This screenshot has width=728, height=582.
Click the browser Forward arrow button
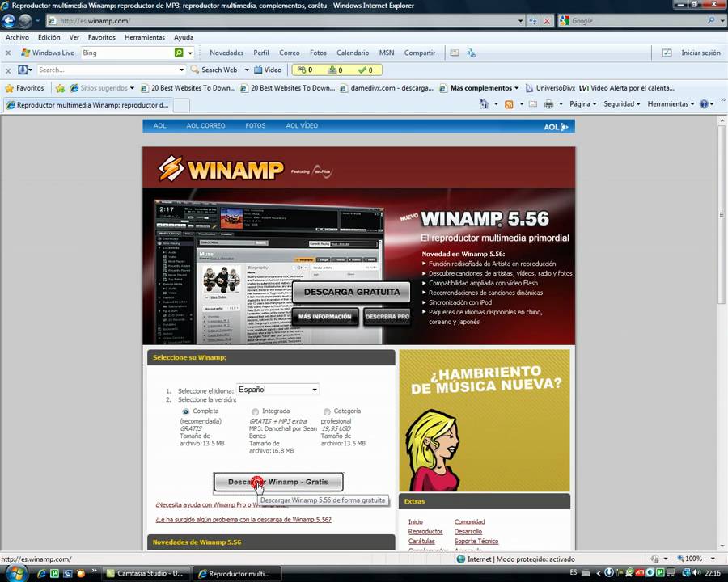[25, 21]
